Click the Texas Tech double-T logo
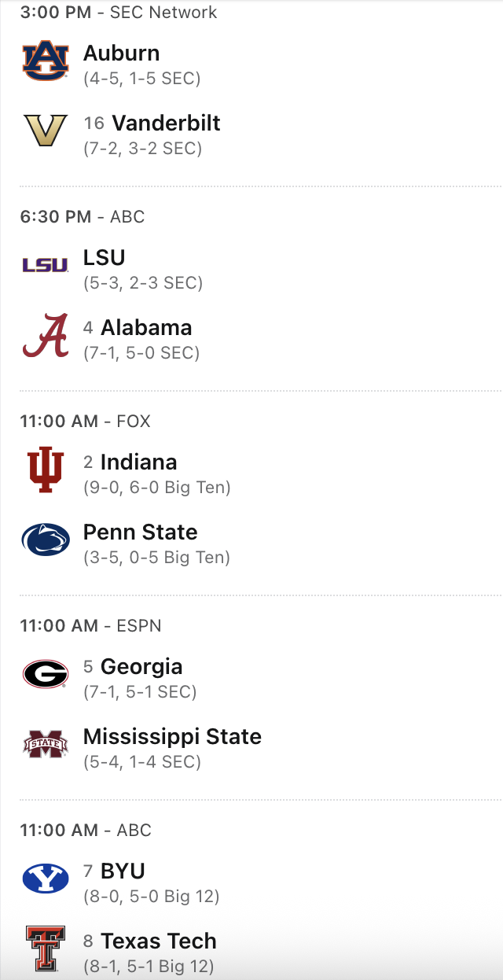The height and width of the screenshot is (980, 503). coord(46,949)
